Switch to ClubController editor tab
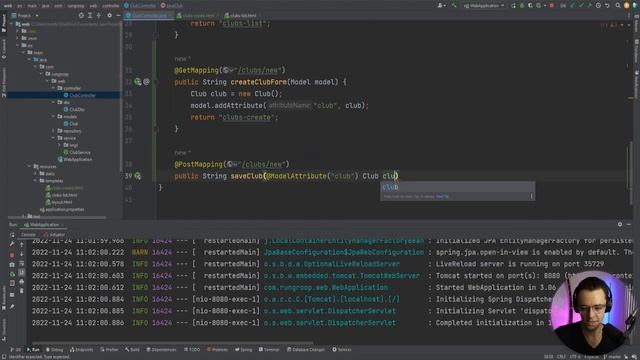The height and width of the screenshot is (360, 640). [149, 16]
